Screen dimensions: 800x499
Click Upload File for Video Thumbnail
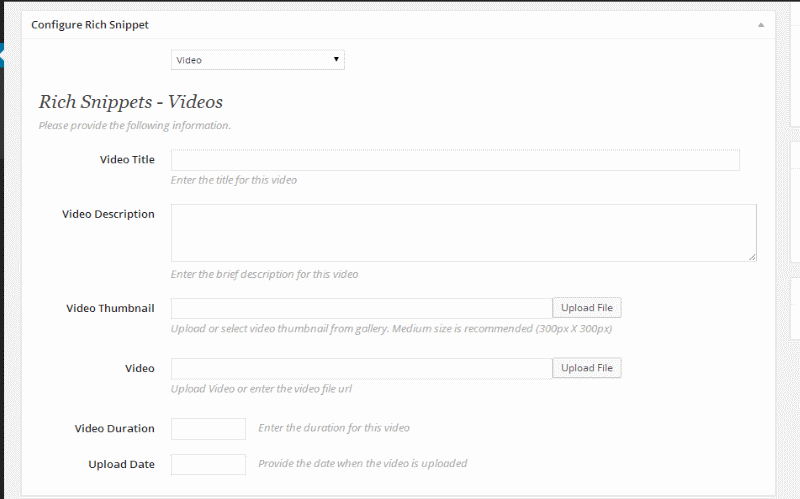[587, 308]
